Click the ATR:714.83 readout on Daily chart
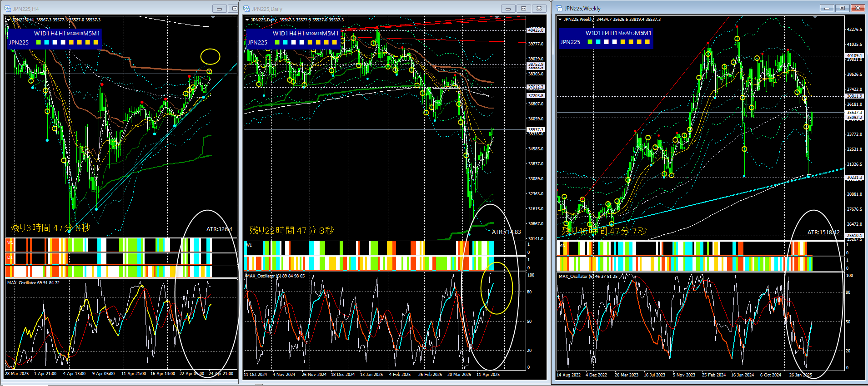Image resolution: width=868 pixels, height=386 pixels. (506, 232)
